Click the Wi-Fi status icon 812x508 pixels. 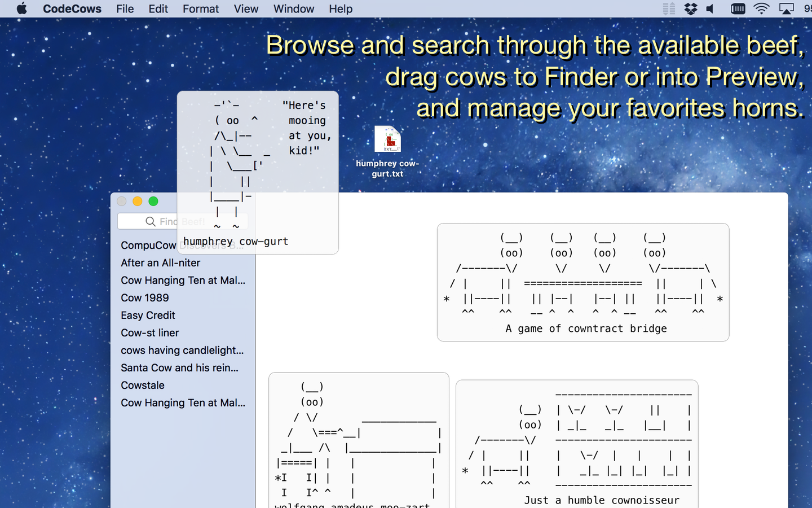(761, 8)
